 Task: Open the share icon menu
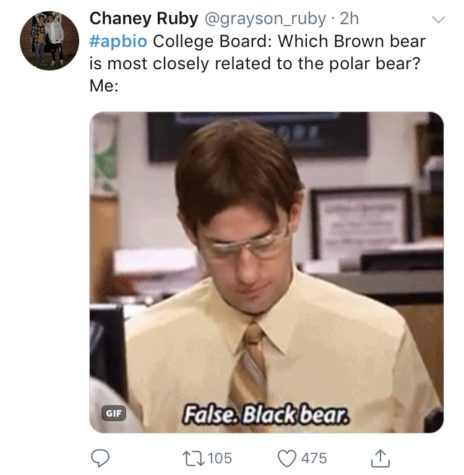coord(380,458)
